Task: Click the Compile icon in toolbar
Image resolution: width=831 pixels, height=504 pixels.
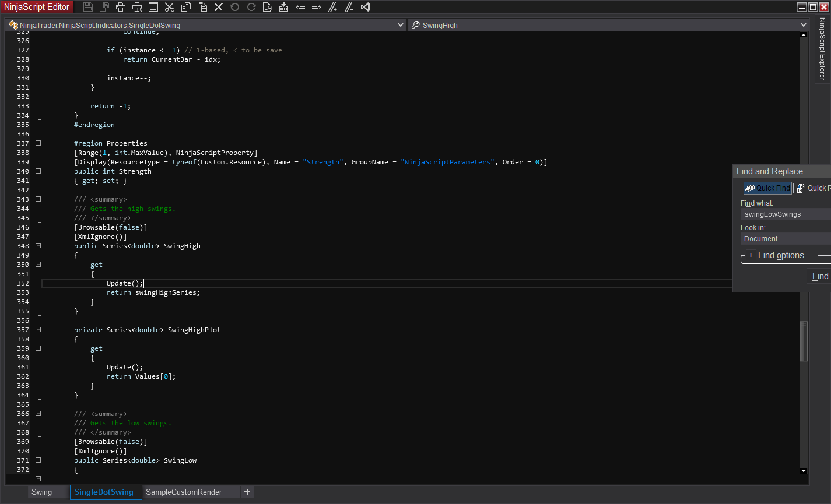Action: (x=283, y=7)
